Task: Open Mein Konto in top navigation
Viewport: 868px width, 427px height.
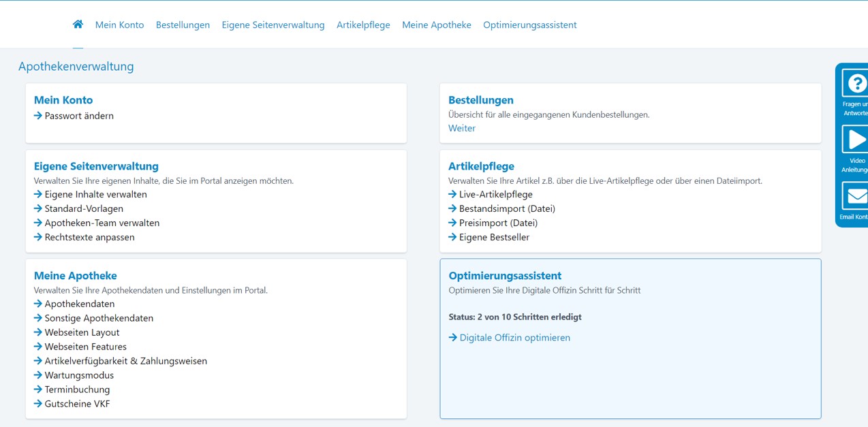Action: click(x=119, y=25)
